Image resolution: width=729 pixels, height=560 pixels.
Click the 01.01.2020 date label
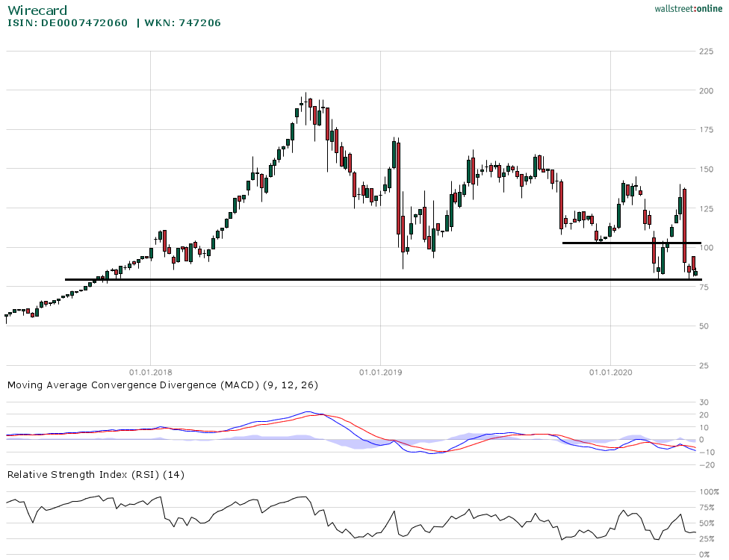(611, 373)
